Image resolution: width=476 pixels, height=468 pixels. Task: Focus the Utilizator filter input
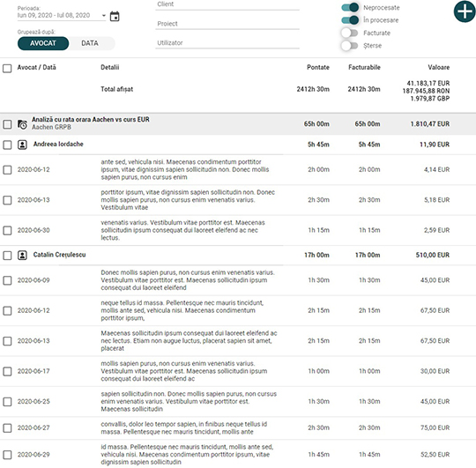pos(227,43)
